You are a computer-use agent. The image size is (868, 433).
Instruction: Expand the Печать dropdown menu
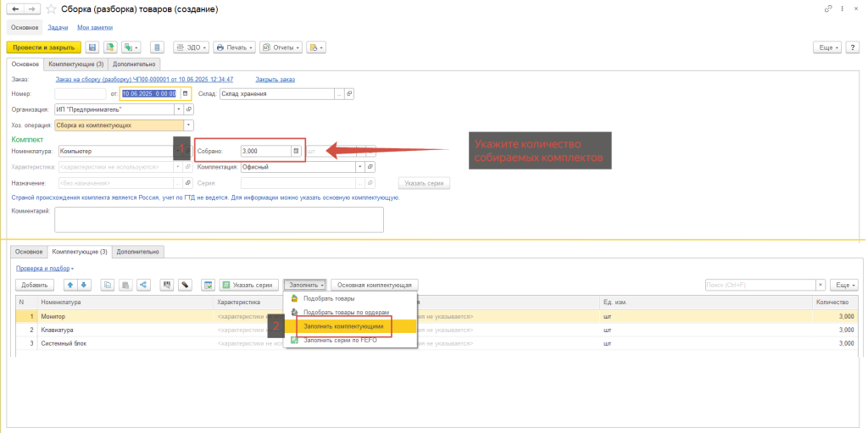[235, 47]
